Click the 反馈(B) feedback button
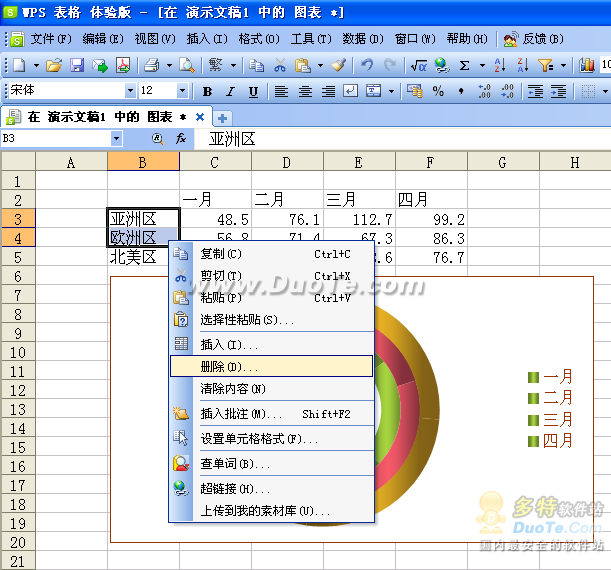 click(x=526, y=39)
